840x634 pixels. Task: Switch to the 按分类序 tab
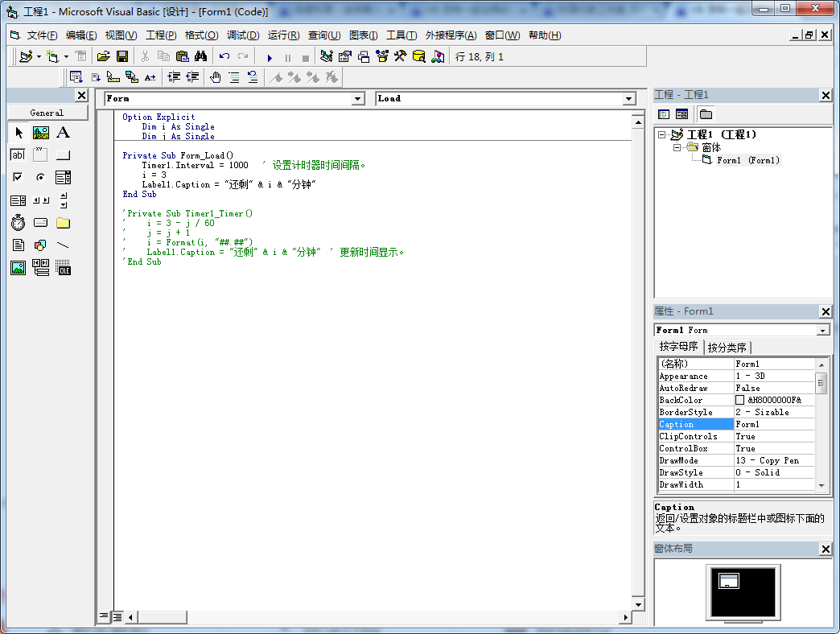click(727, 348)
